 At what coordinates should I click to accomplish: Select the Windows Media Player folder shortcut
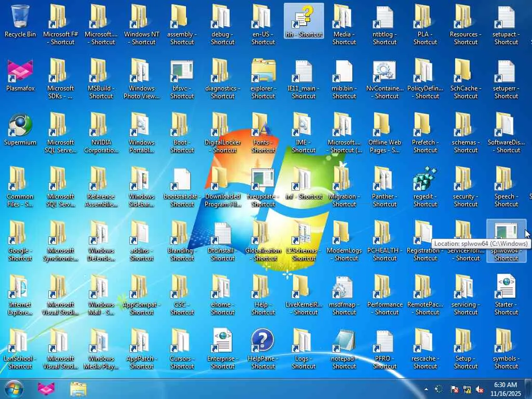pos(101,349)
